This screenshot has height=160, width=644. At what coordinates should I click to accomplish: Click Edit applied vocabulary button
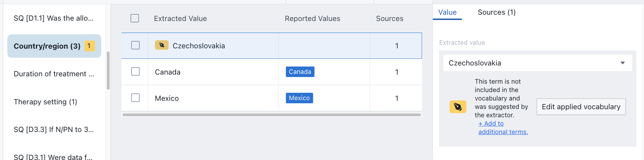click(581, 107)
